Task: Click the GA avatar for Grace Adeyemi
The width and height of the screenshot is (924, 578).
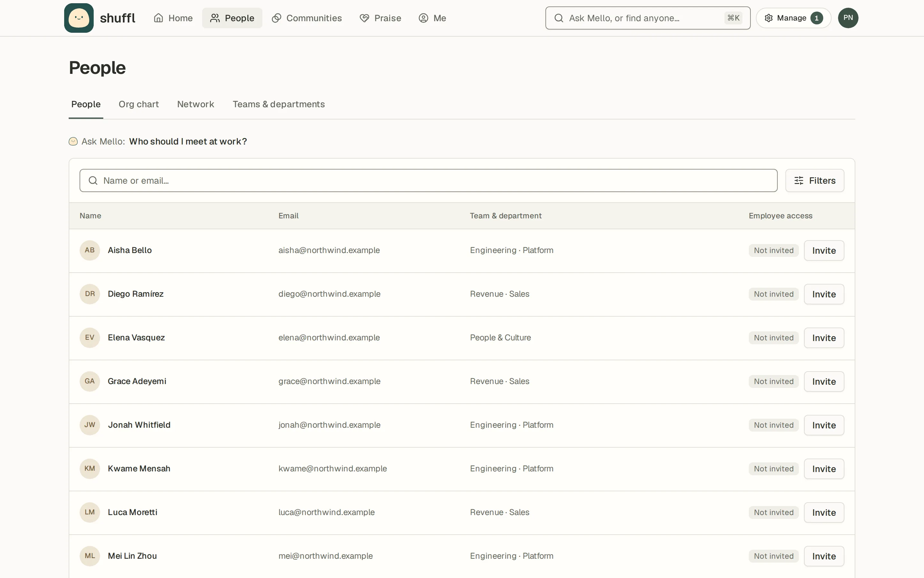Action: (x=90, y=381)
